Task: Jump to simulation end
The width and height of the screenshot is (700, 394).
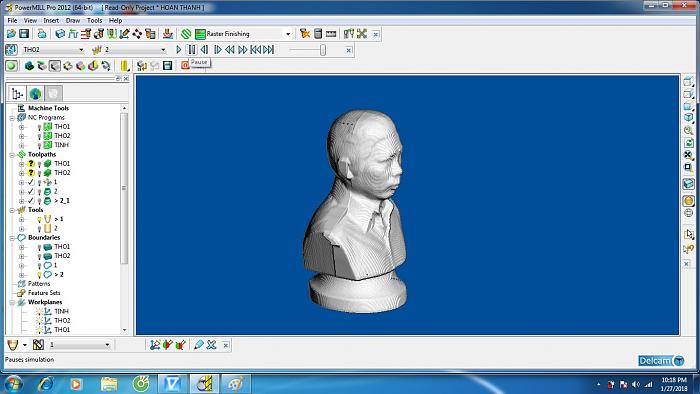Action: coord(268,50)
